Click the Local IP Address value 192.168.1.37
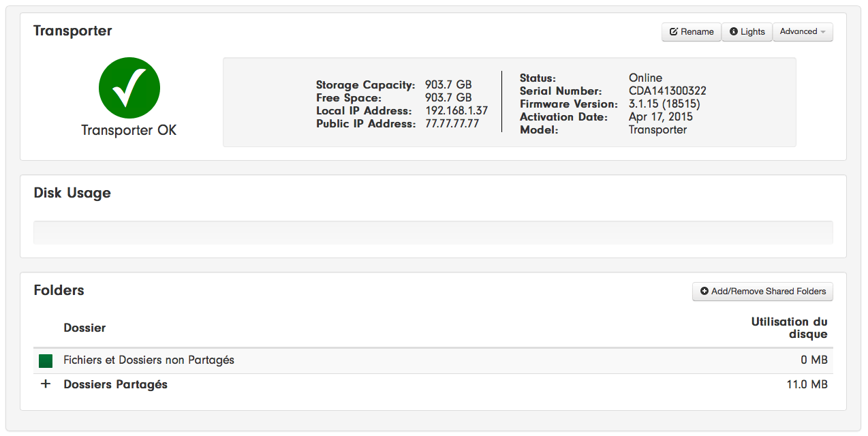The image size is (868, 436). click(x=456, y=110)
